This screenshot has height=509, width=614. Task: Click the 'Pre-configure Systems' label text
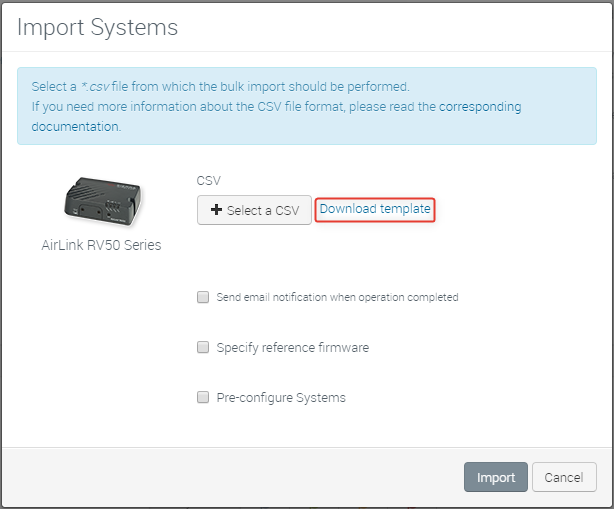[281, 398]
